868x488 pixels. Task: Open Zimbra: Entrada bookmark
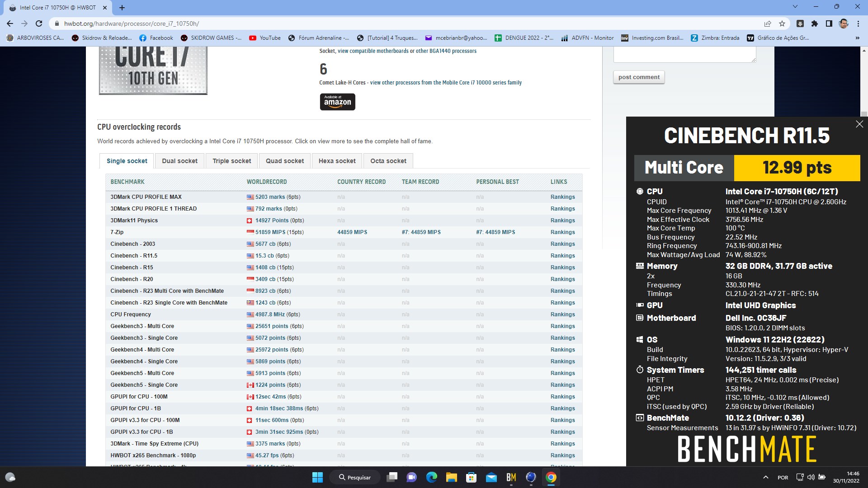(715, 38)
